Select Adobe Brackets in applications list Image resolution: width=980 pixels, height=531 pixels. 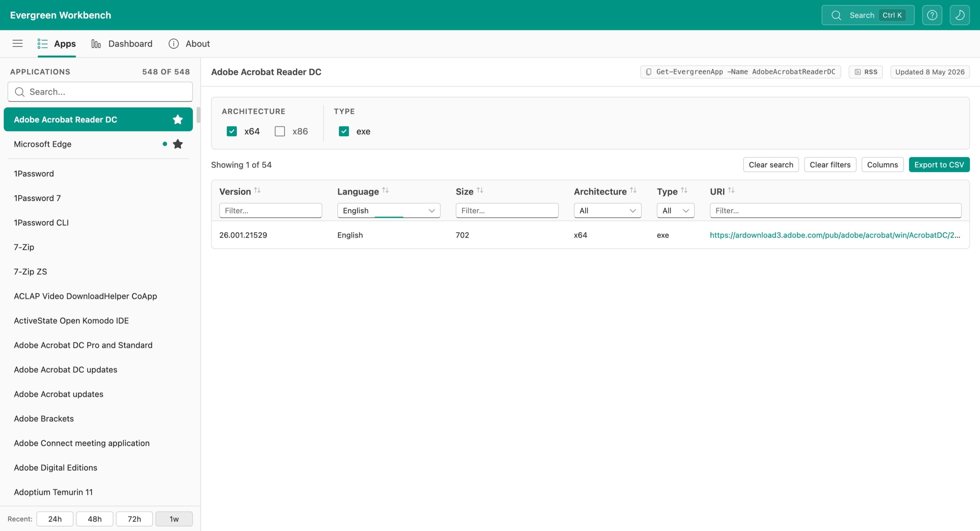[98, 419]
